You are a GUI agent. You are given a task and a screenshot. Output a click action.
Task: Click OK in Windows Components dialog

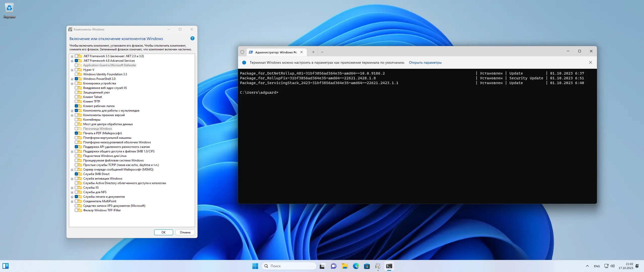tap(164, 232)
